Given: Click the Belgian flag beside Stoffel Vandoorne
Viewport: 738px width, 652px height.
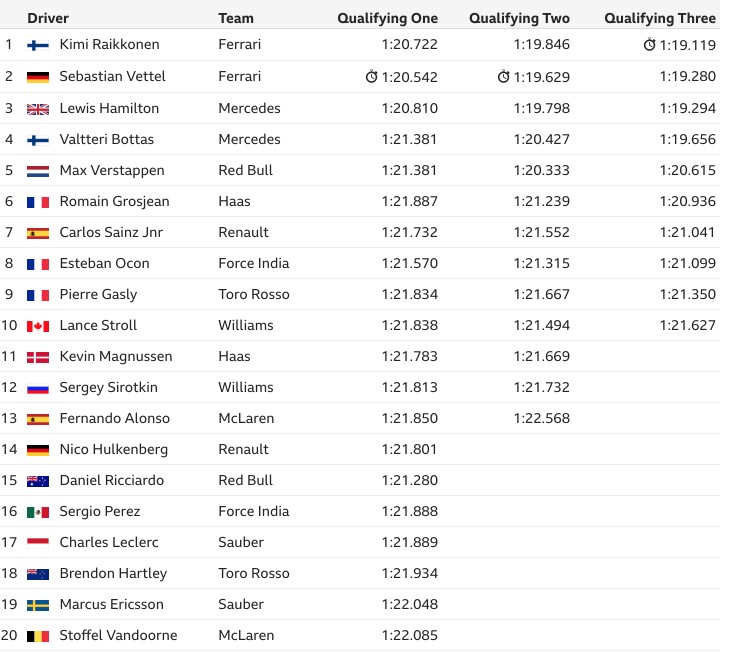Looking at the screenshot, I should coord(38,636).
